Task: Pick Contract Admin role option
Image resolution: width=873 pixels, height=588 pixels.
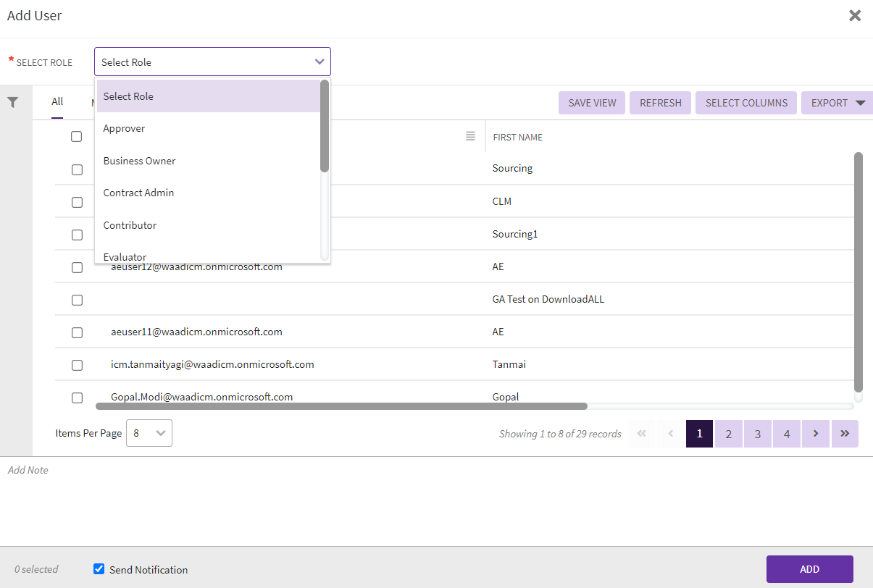Action: point(138,193)
